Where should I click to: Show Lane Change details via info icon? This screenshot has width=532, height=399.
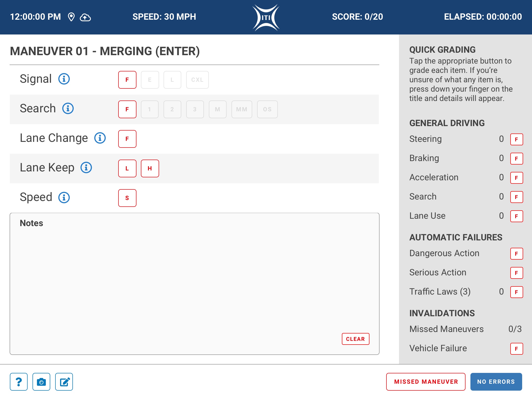tap(100, 138)
